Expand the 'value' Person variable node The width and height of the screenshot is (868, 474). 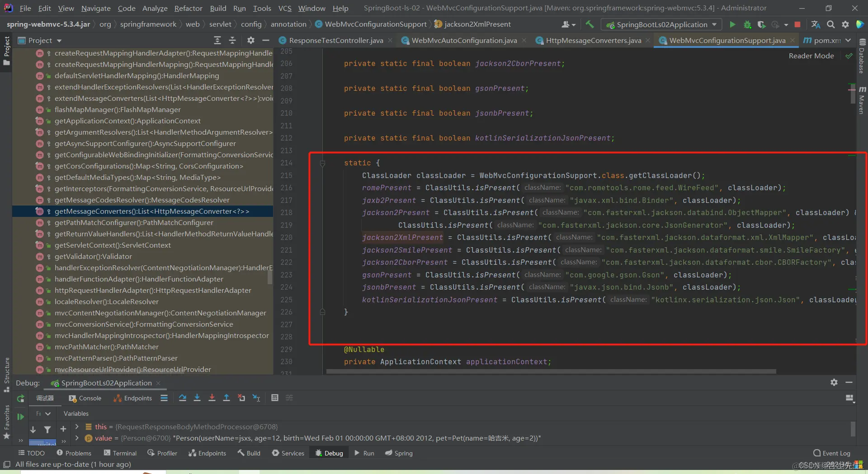click(77, 438)
